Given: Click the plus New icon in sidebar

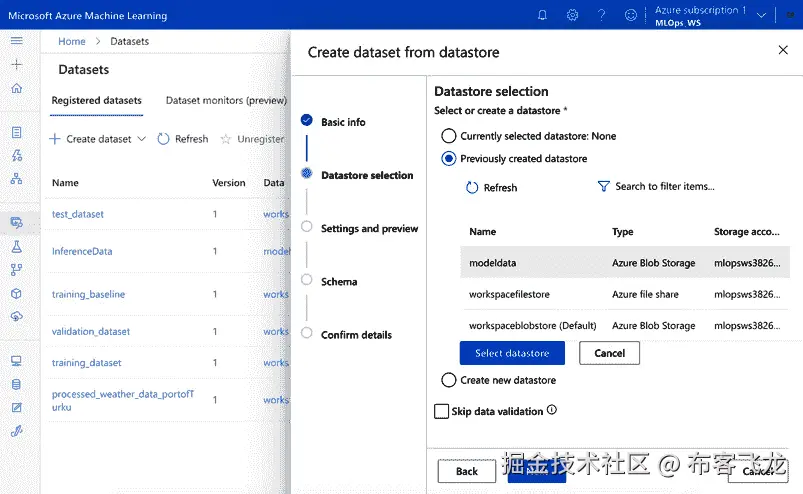Looking at the screenshot, I should point(16,65).
